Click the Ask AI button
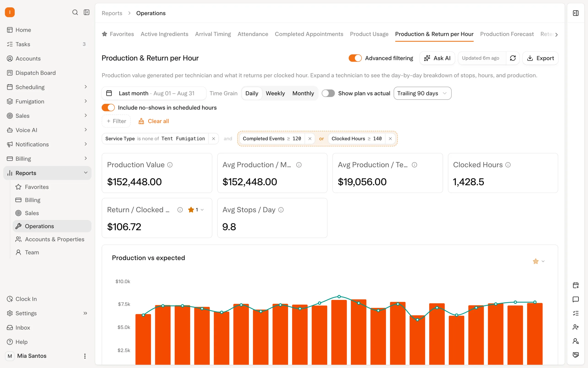The height and width of the screenshot is (368, 588). 437,58
